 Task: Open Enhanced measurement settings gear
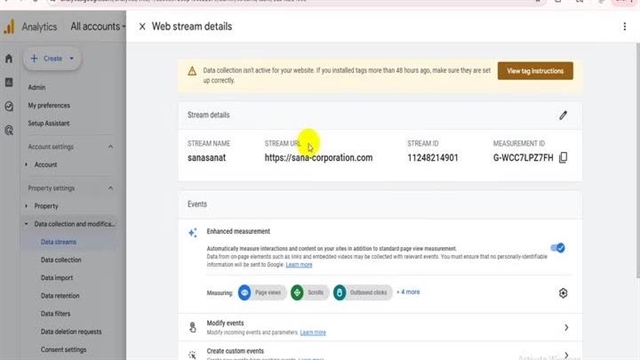tap(563, 293)
